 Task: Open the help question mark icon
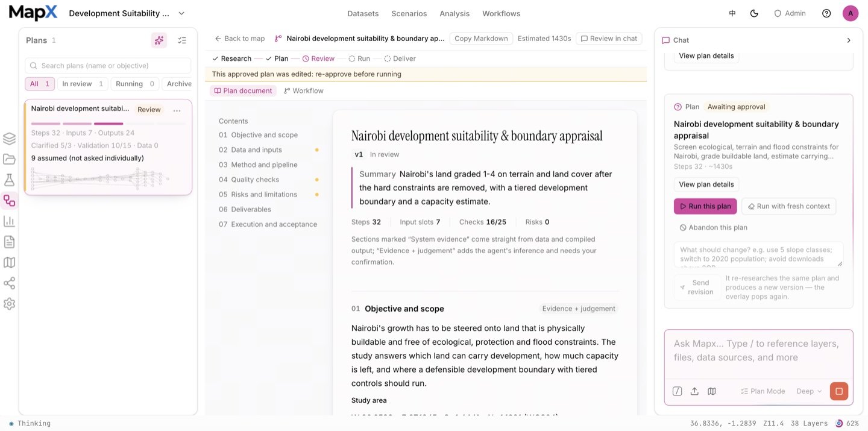[x=826, y=13]
